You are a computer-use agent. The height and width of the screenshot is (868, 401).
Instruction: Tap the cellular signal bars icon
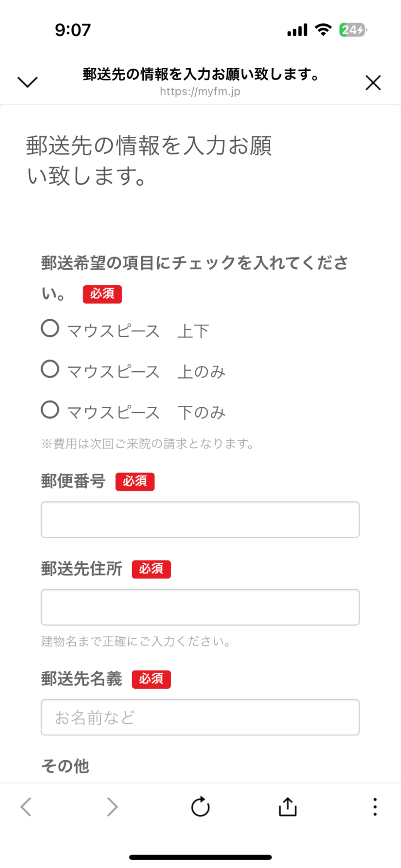[297, 30]
